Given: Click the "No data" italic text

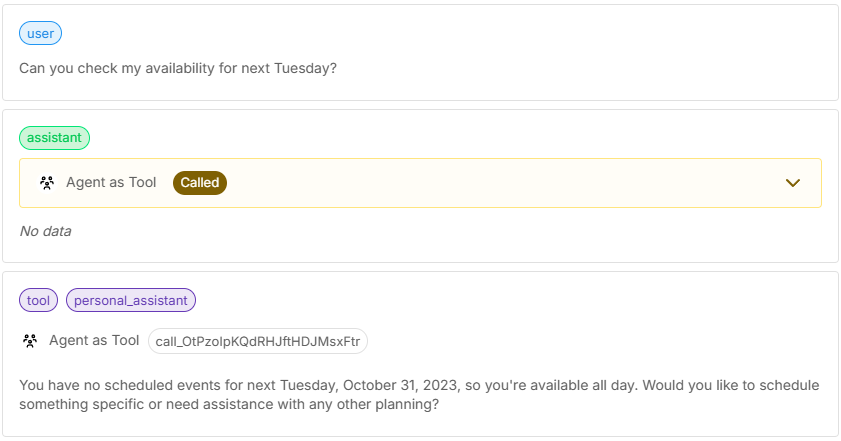Looking at the screenshot, I should 45,231.
